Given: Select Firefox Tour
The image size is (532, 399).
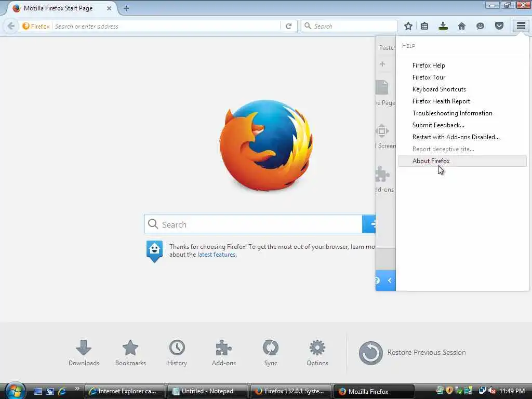Looking at the screenshot, I should (x=429, y=77).
